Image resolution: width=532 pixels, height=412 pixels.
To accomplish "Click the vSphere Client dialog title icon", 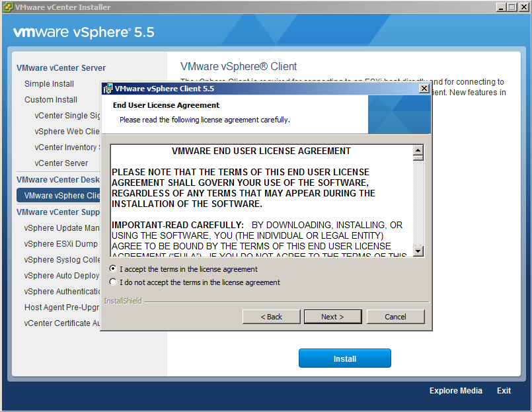I will (108, 89).
